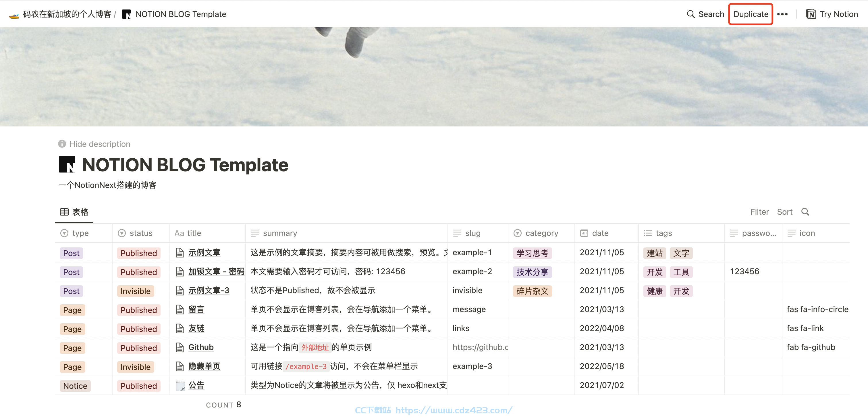Click the 工具 tag
Viewport: 868px width, 419px height.
(x=681, y=272)
